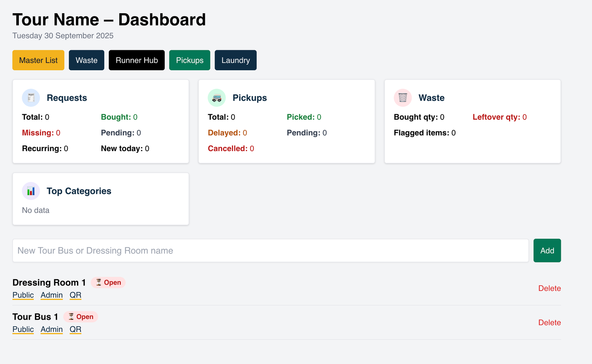Open the Laundry page
This screenshot has width=592, height=364.
(235, 60)
